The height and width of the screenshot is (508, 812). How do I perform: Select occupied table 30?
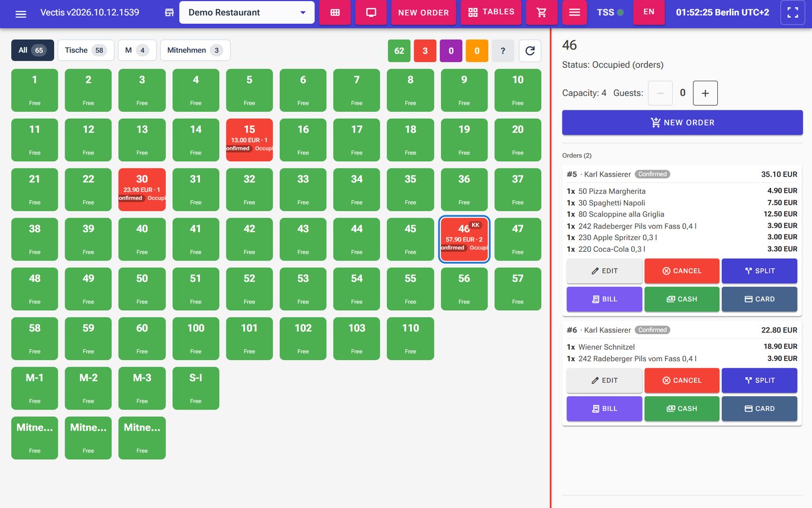(142, 190)
